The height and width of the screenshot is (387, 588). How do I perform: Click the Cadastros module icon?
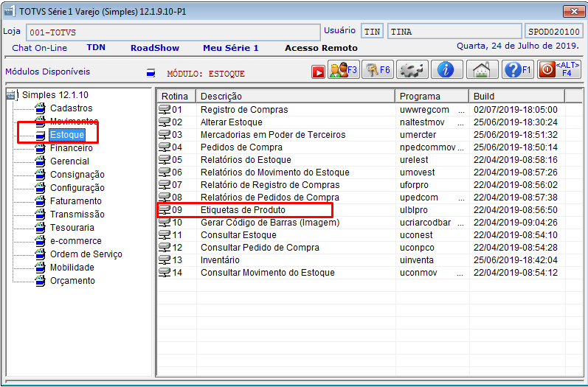click(x=41, y=108)
